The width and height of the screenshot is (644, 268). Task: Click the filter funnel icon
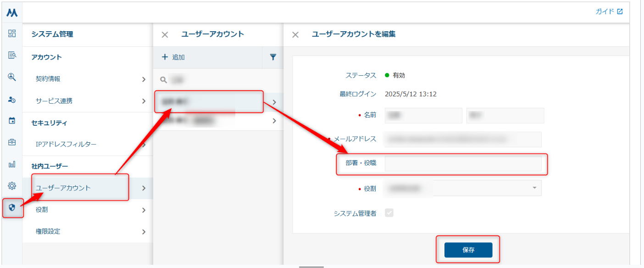click(273, 57)
